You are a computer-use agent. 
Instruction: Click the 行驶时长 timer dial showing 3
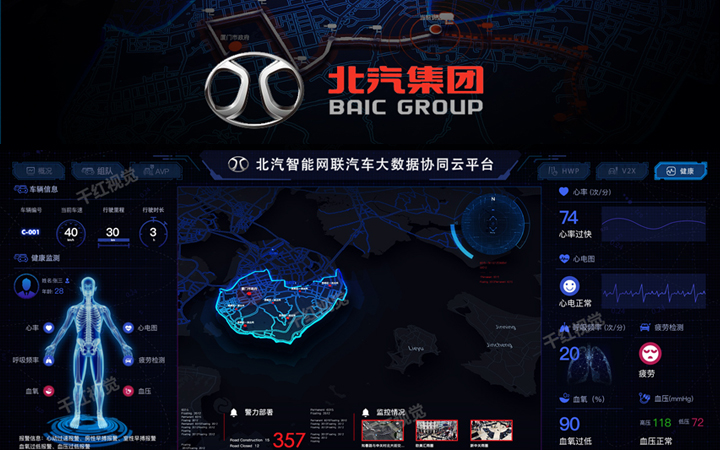pyautogui.click(x=153, y=233)
